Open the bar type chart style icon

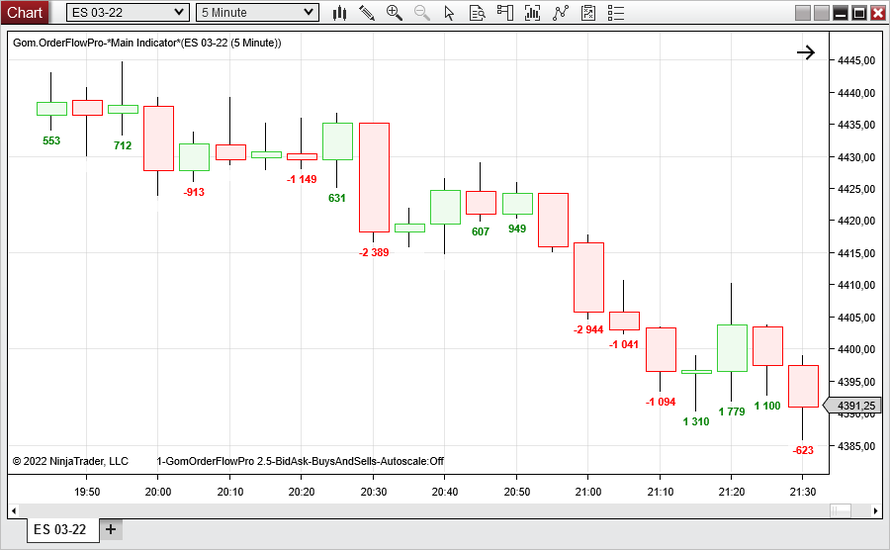tap(339, 12)
